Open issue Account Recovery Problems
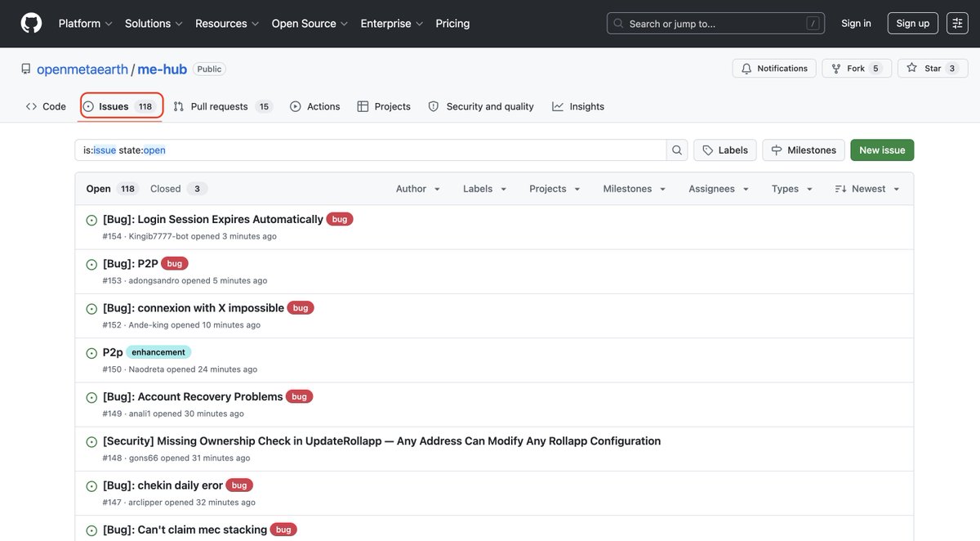 [193, 396]
